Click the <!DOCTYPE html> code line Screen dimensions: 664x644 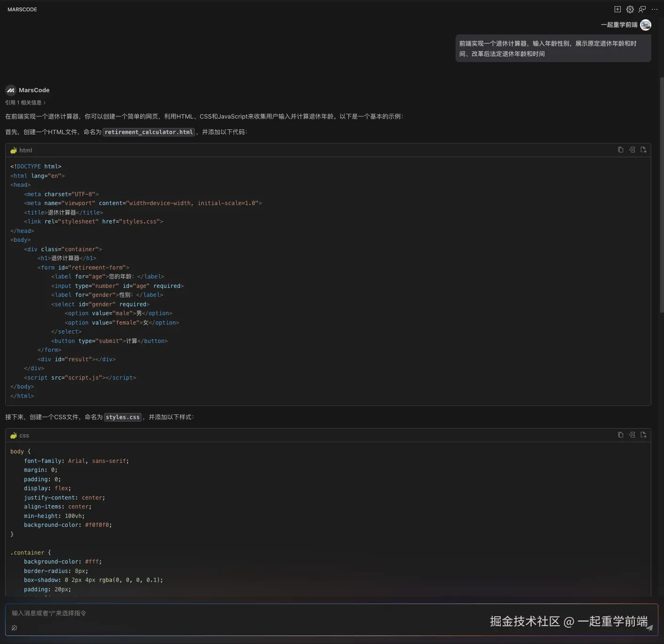[36, 167]
